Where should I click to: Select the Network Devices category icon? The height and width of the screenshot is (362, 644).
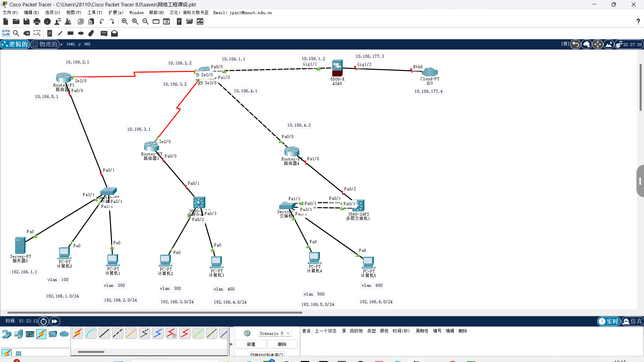(7, 334)
